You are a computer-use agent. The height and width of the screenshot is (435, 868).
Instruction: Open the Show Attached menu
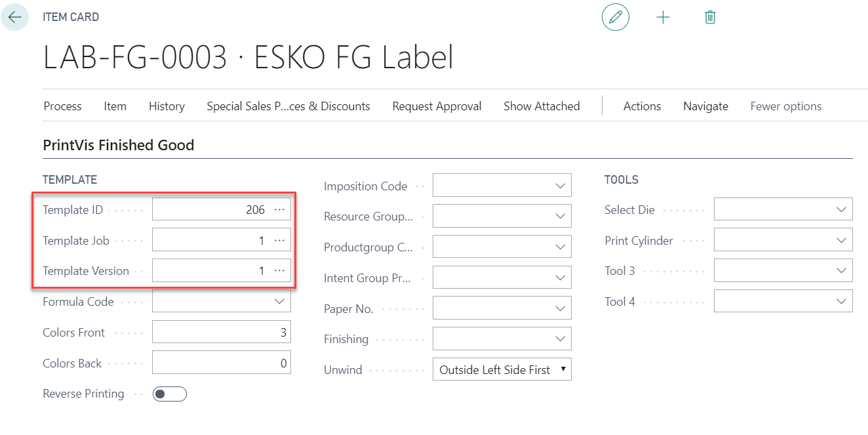pyautogui.click(x=542, y=106)
